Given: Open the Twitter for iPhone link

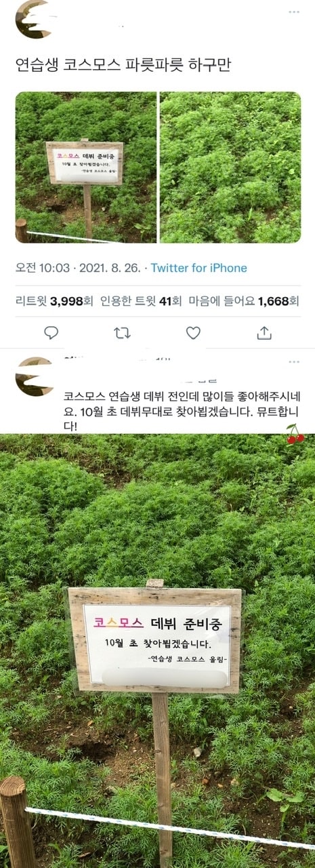Looking at the screenshot, I should (198, 268).
